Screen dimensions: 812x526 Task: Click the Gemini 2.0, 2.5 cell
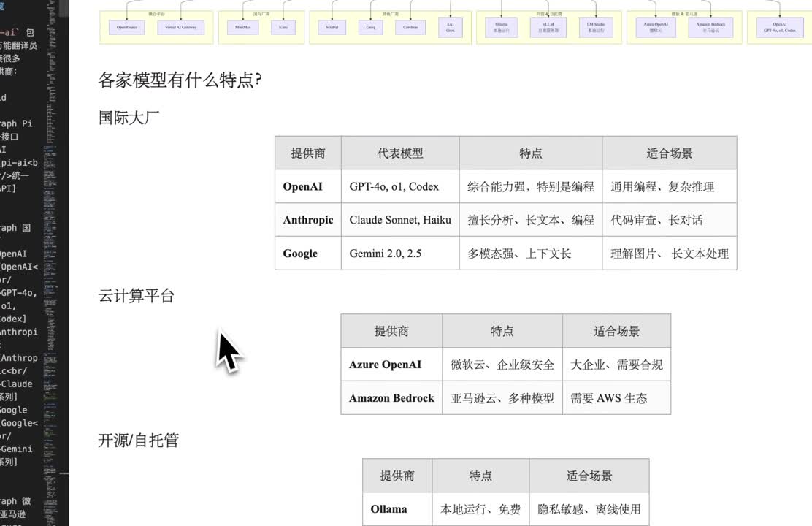pyautogui.click(x=400, y=253)
